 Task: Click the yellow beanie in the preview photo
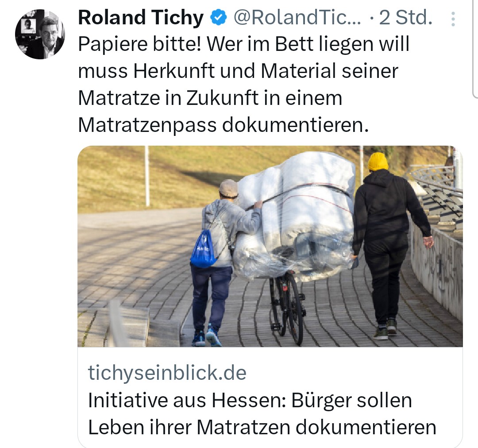378,162
